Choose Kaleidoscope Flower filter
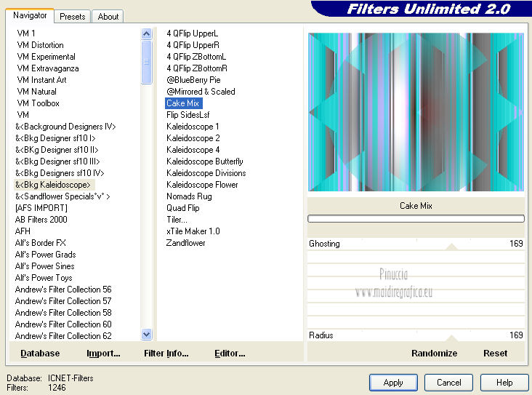The image size is (532, 395). (202, 185)
